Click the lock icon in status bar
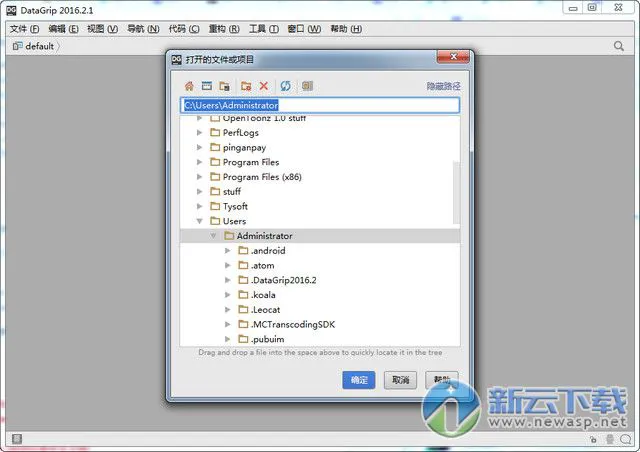 593,439
